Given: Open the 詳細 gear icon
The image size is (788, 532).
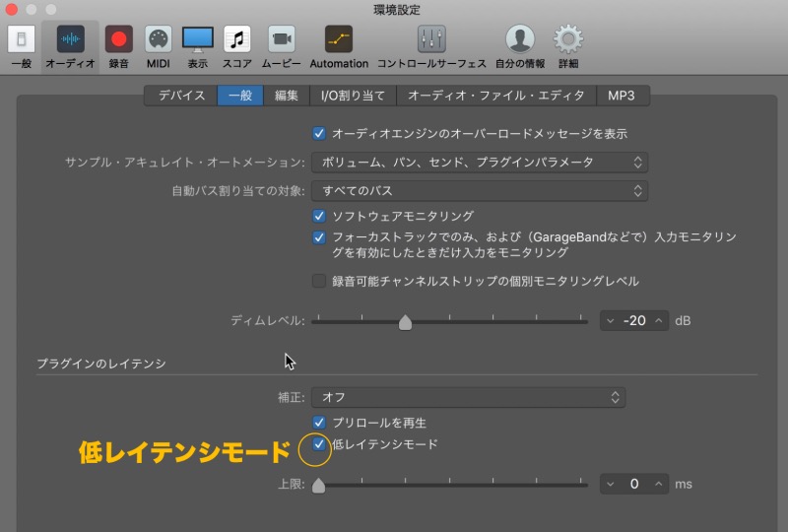Looking at the screenshot, I should (x=568, y=39).
